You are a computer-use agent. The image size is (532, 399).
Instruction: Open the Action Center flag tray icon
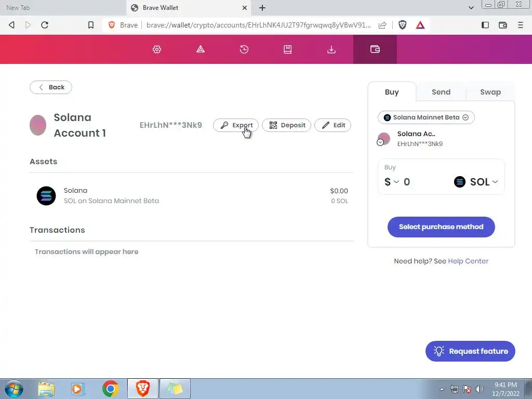[x=467, y=389]
